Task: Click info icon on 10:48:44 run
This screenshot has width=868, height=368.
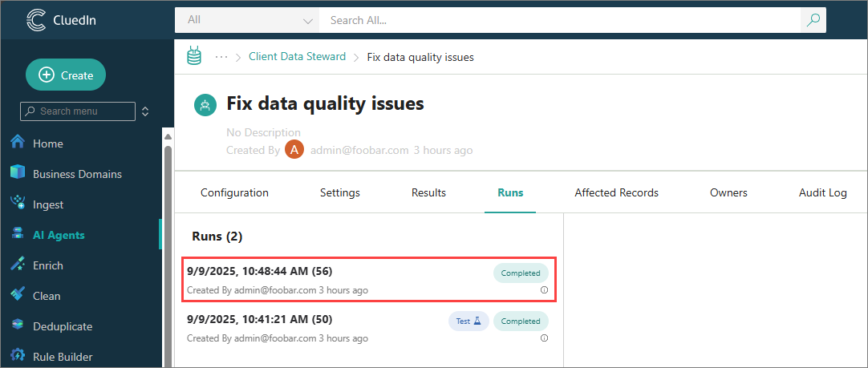Action: click(544, 290)
